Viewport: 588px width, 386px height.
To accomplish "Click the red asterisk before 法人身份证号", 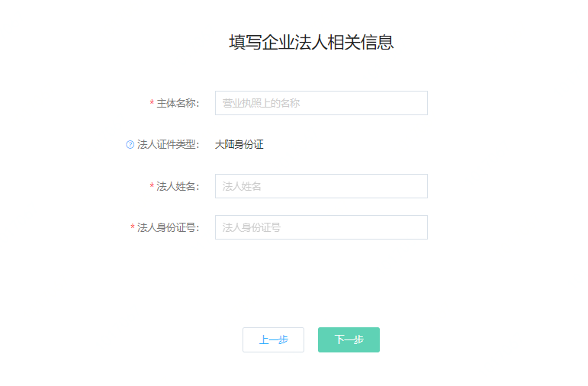I will 133,227.
